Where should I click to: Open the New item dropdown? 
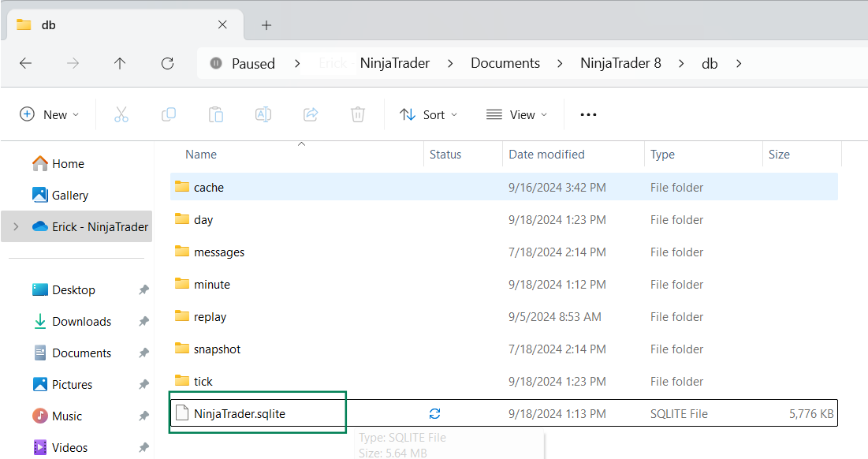(50, 114)
